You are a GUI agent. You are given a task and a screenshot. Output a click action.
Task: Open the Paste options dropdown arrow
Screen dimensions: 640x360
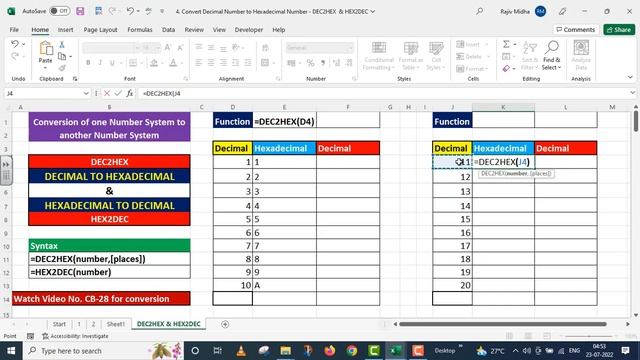pos(45,68)
